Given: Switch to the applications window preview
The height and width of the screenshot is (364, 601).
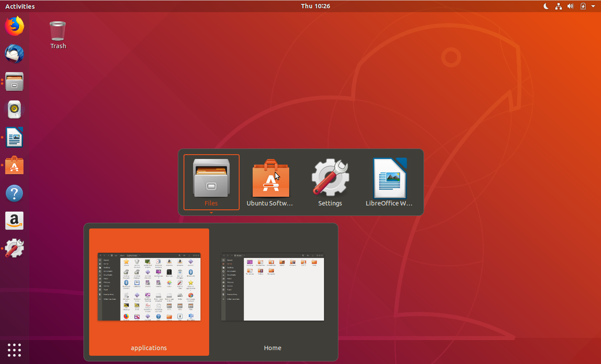Looking at the screenshot, I should coord(149,287).
